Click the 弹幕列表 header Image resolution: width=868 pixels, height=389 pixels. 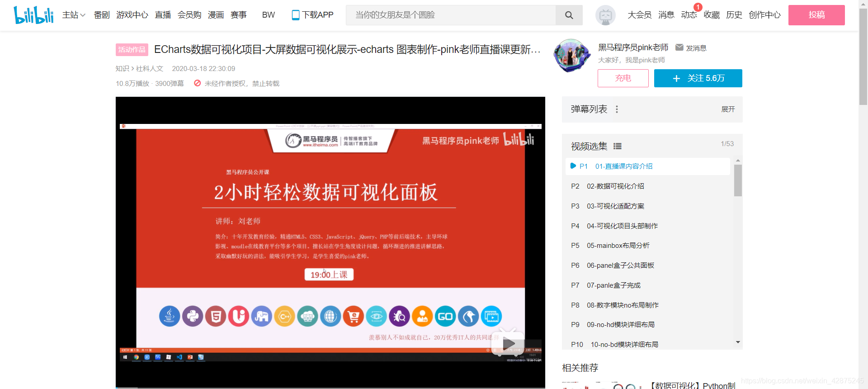click(x=589, y=109)
